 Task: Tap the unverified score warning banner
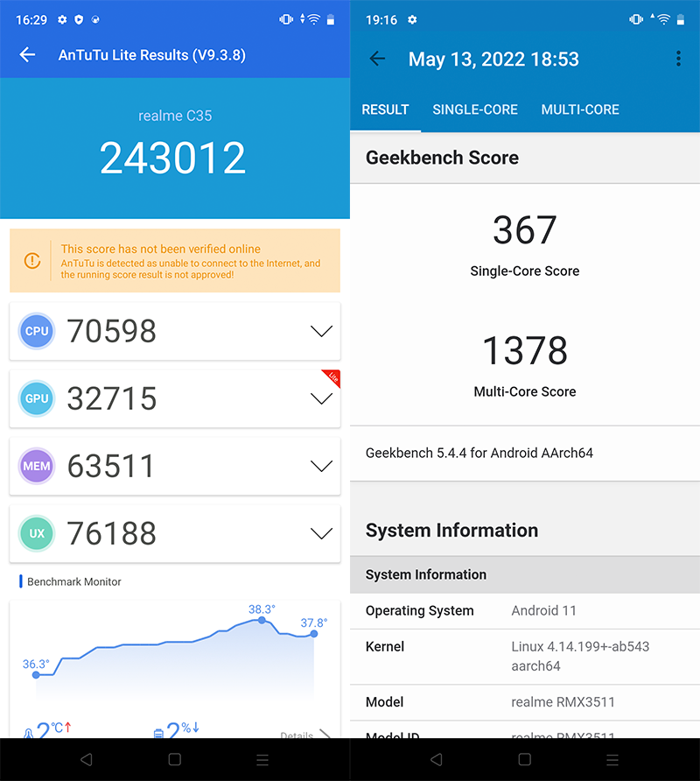pyautogui.click(x=175, y=261)
